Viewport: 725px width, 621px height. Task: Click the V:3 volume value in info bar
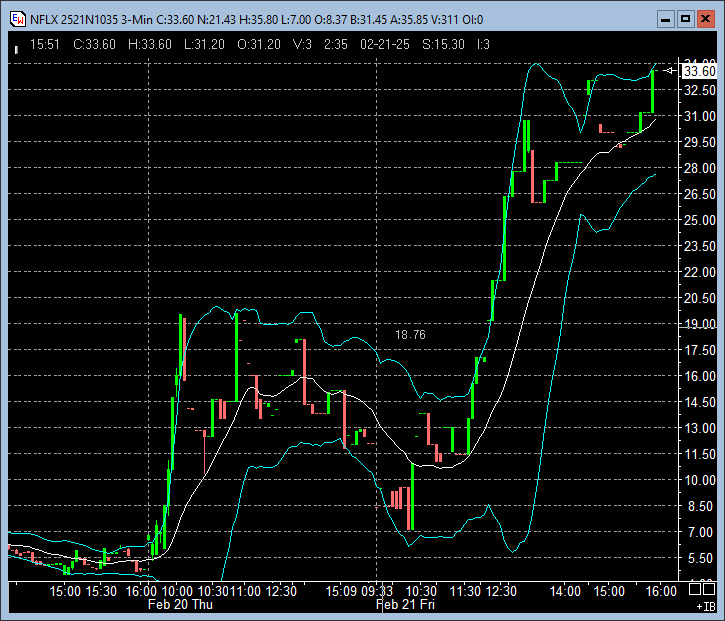302,44
